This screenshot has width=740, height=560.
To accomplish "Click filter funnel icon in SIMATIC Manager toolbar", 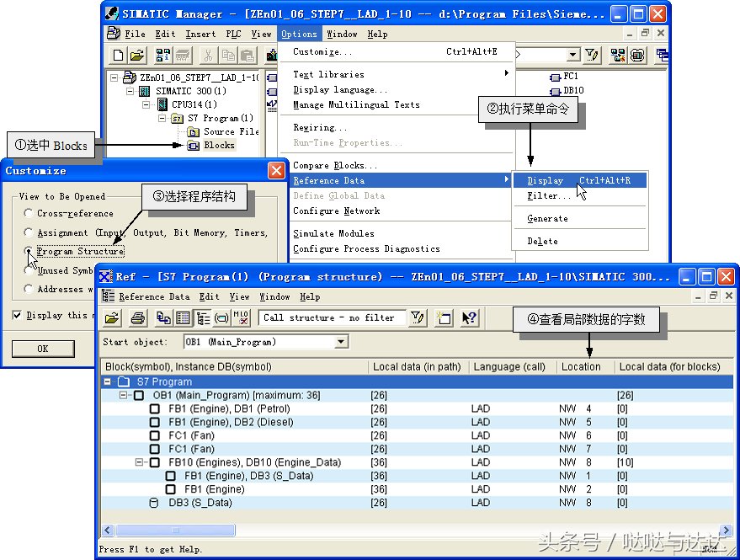I will point(591,56).
